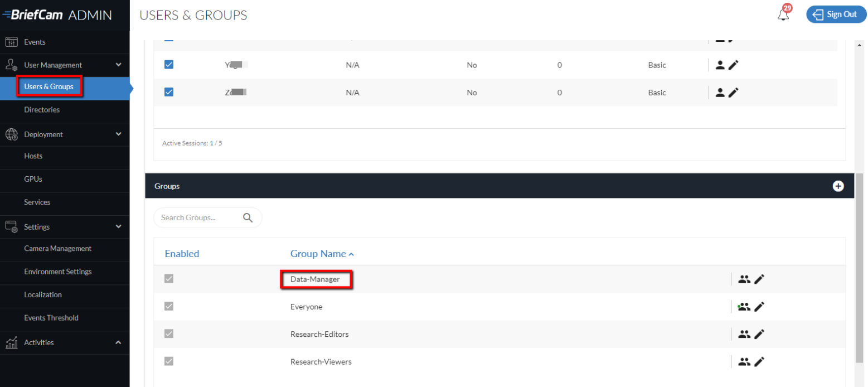Open Directories in sidebar
Viewport: 868px width, 387px height.
tap(42, 110)
